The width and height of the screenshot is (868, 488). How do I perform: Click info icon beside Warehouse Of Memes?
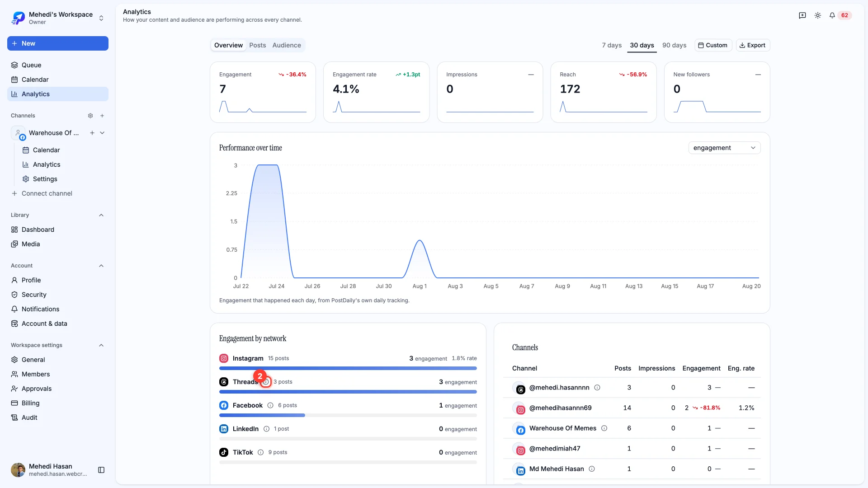point(604,428)
